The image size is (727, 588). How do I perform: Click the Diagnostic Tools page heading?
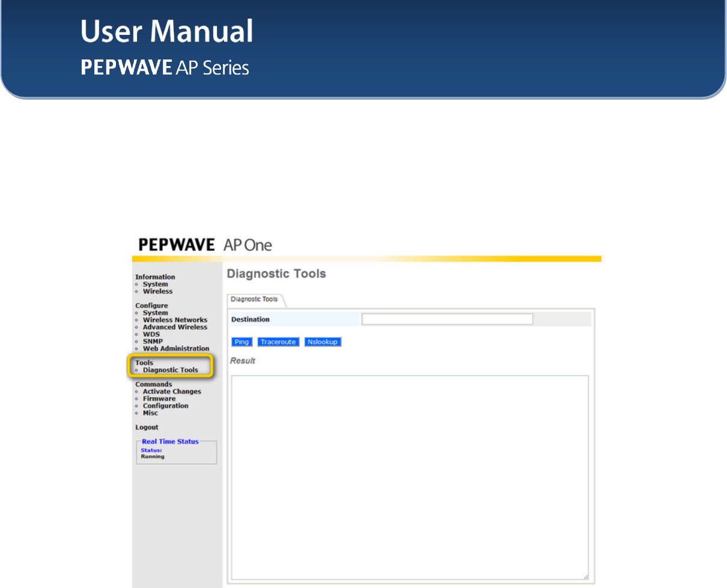[x=276, y=274]
